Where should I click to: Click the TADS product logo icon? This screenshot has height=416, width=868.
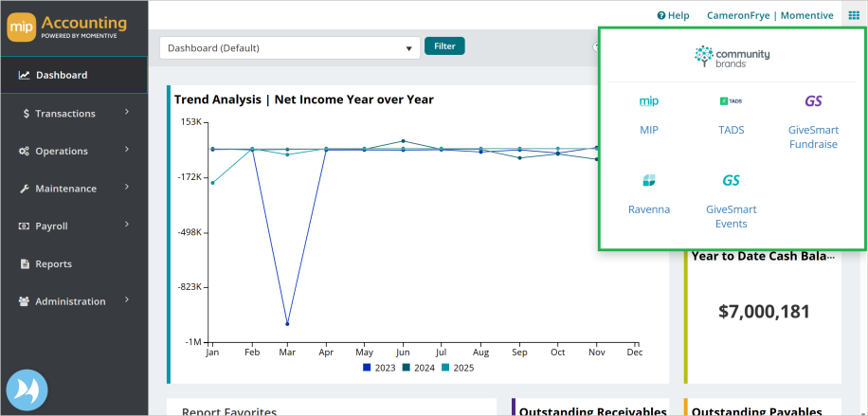tap(731, 101)
